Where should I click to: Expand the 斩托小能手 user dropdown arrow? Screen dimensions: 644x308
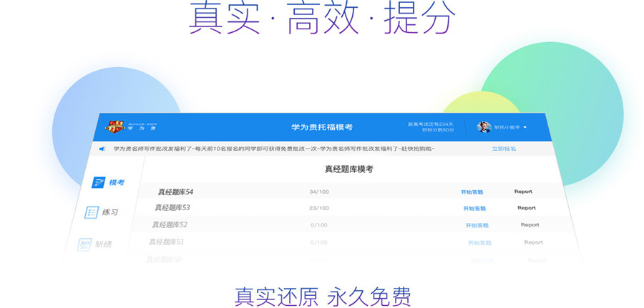(525, 128)
